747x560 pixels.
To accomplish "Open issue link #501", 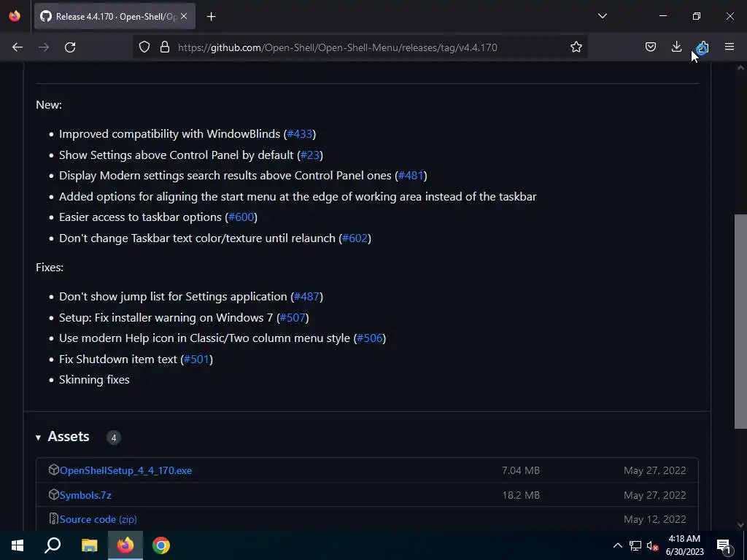I will click(197, 359).
